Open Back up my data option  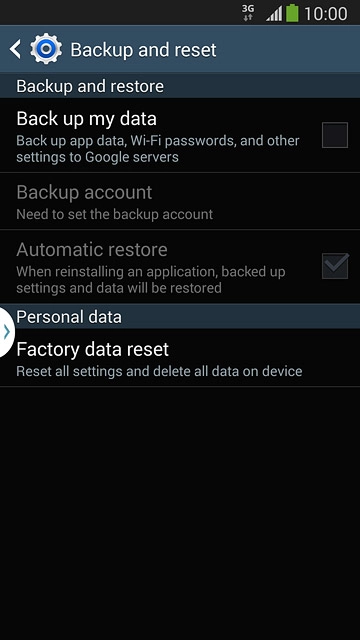point(180,135)
